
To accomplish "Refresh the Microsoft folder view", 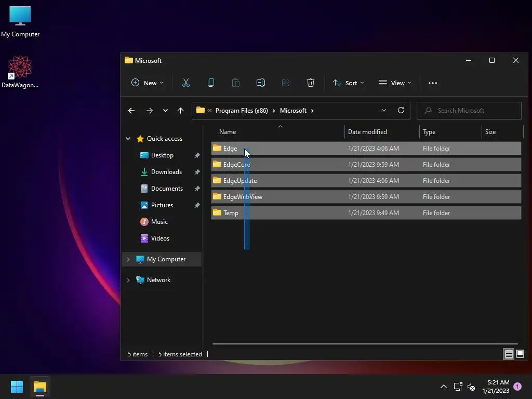I will [x=401, y=110].
